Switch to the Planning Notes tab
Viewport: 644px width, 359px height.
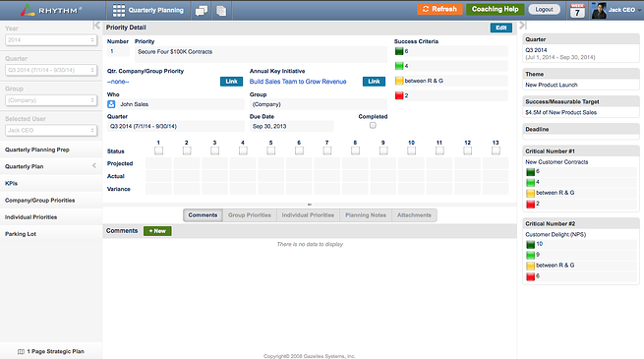tap(366, 215)
